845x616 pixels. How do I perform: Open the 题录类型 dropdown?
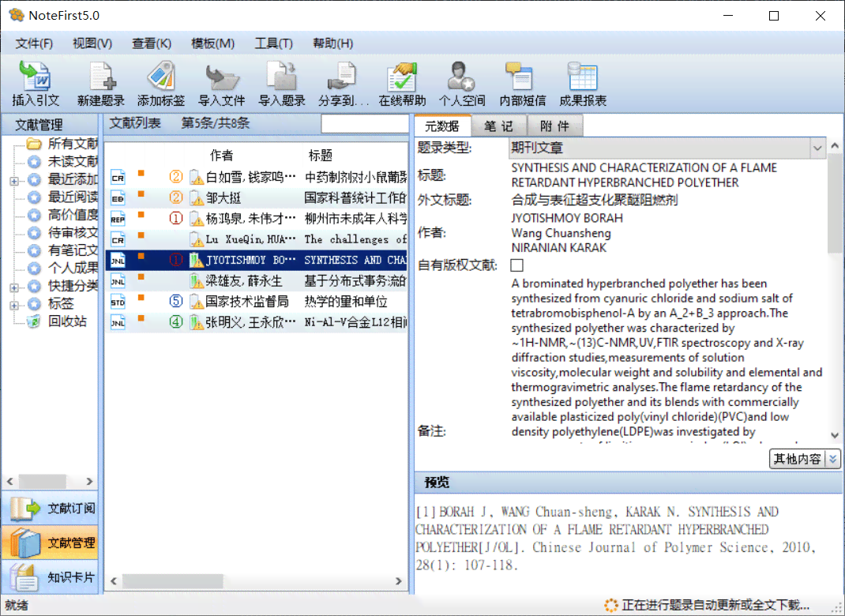[x=817, y=148]
